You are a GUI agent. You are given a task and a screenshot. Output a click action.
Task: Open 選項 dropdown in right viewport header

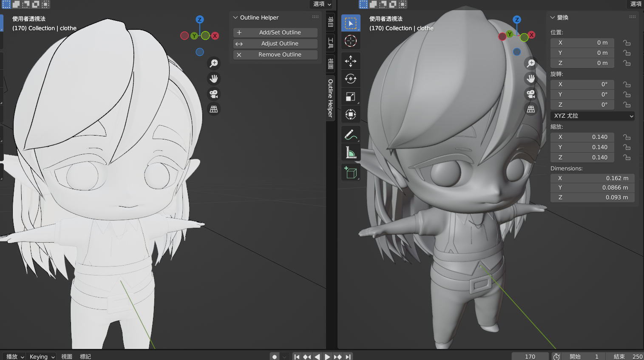(635, 4)
